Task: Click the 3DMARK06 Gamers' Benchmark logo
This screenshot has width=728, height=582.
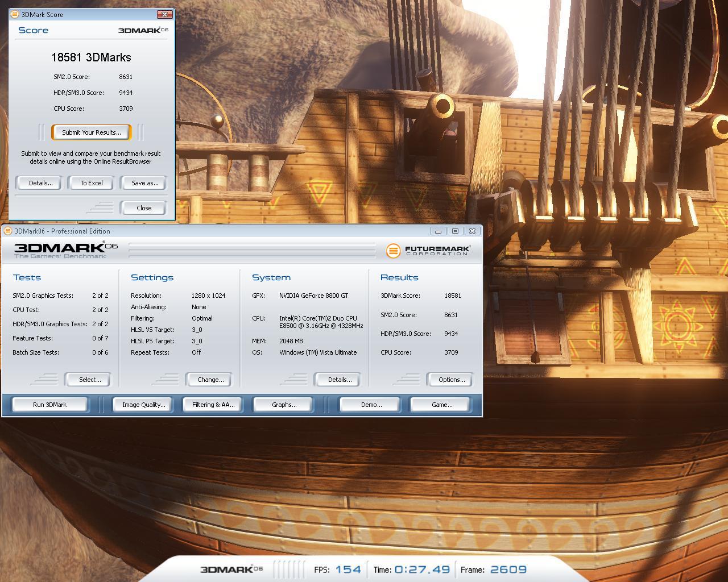Action: [65, 250]
